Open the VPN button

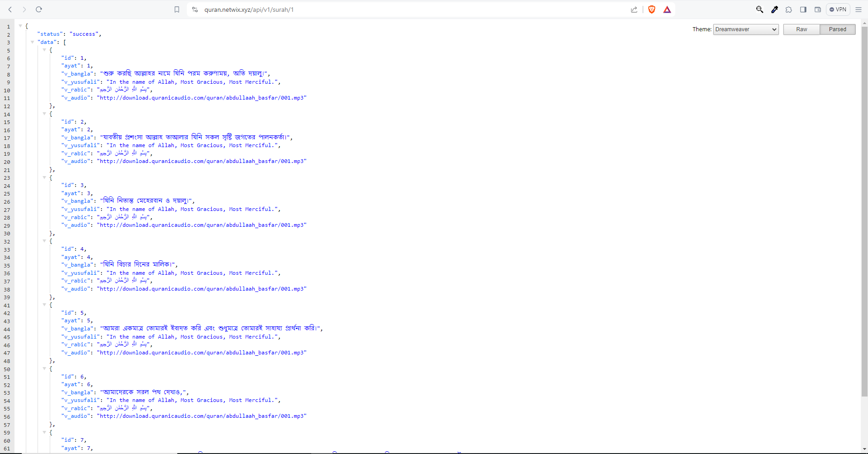(x=838, y=10)
